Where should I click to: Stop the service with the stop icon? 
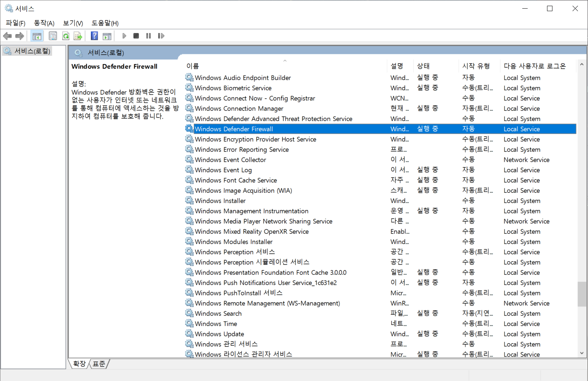click(136, 36)
